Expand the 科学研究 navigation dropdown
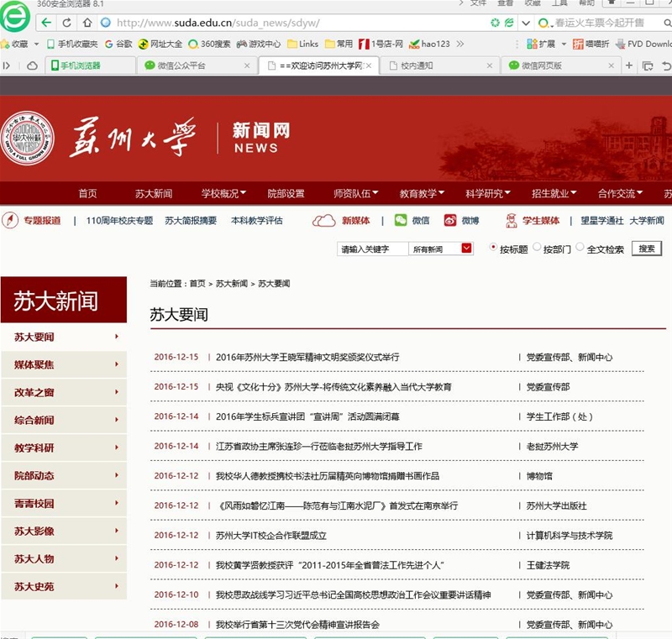 [488, 194]
